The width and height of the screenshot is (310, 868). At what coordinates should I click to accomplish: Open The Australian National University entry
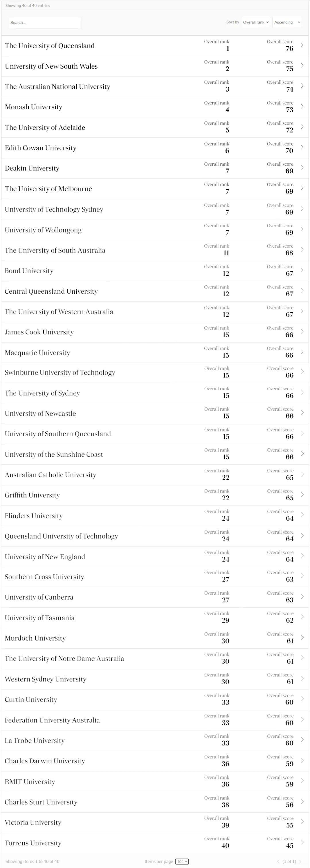click(x=155, y=87)
